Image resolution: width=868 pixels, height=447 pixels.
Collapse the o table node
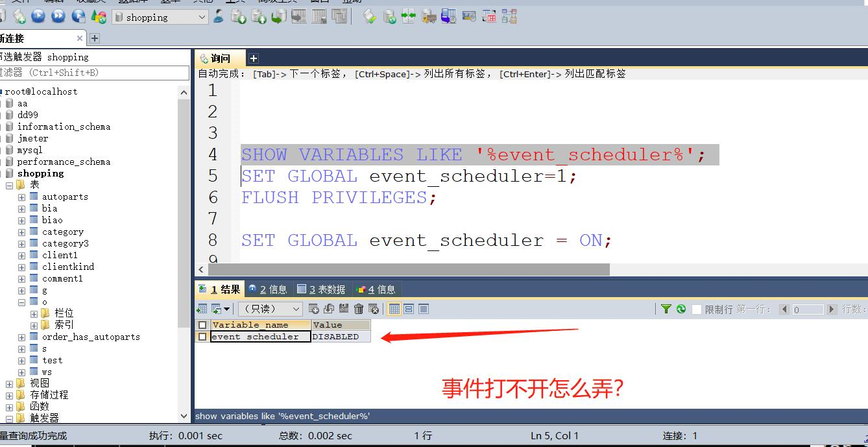(21, 302)
